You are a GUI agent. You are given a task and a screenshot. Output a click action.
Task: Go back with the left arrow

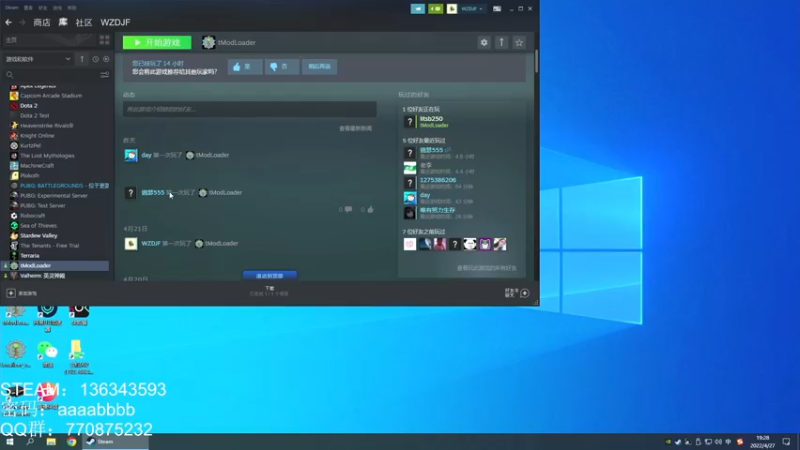click(x=8, y=22)
